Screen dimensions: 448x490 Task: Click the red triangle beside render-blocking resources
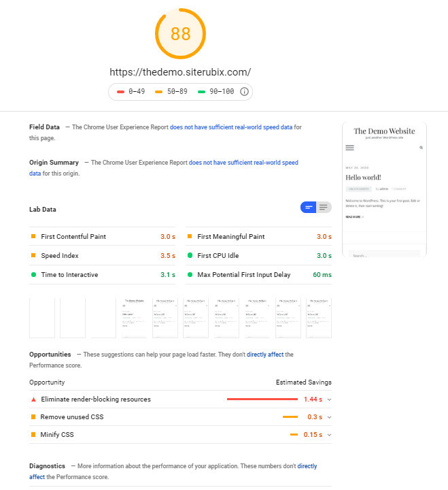(x=33, y=399)
